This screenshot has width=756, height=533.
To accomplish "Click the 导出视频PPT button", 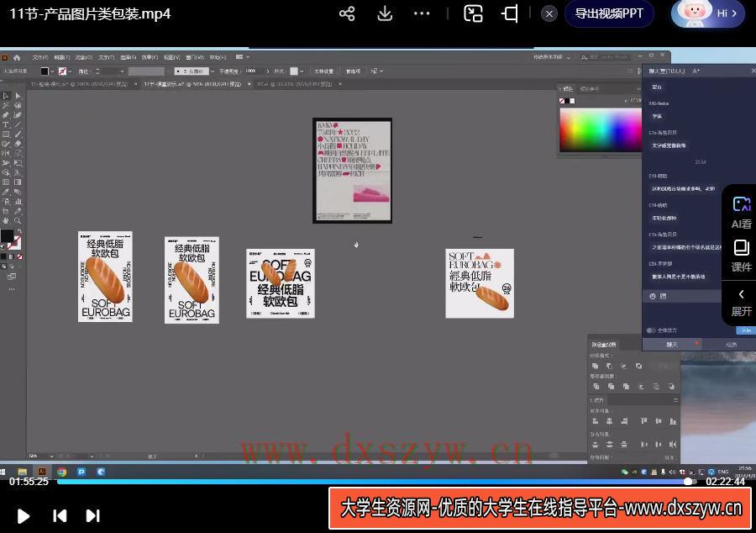I will [609, 13].
